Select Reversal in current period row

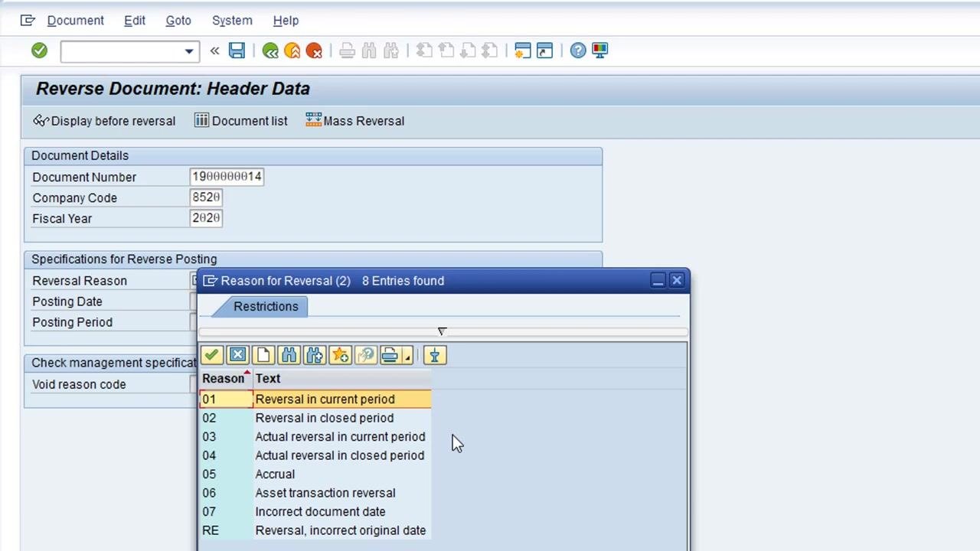click(x=315, y=399)
